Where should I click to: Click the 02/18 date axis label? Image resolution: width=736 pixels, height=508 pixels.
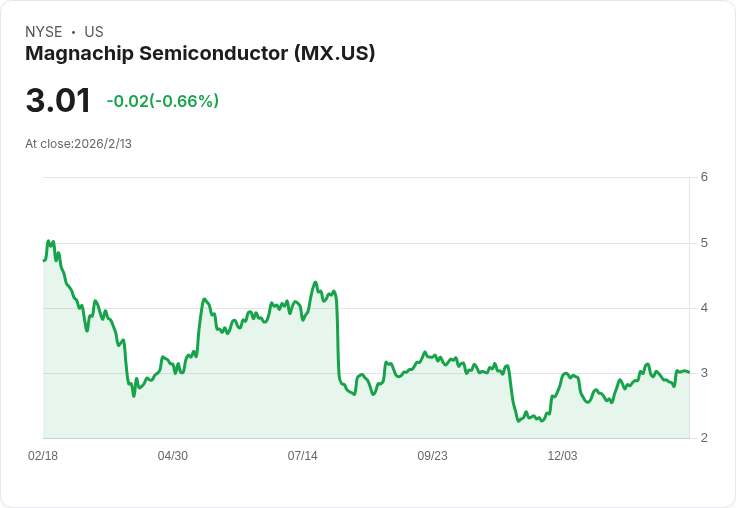pyautogui.click(x=43, y=456)
